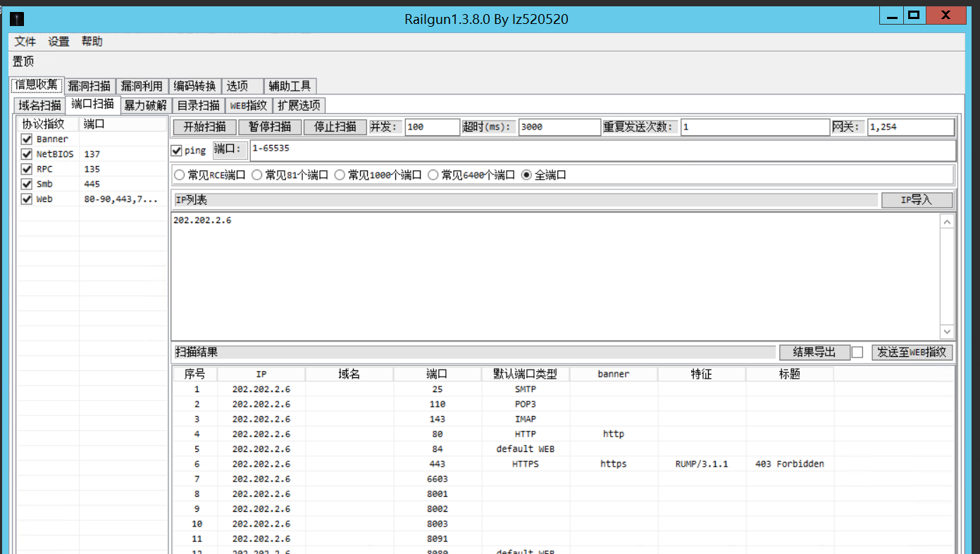980x554 pixels.
Task: Click the 暂停扫描 button
Action: (270, 127)
